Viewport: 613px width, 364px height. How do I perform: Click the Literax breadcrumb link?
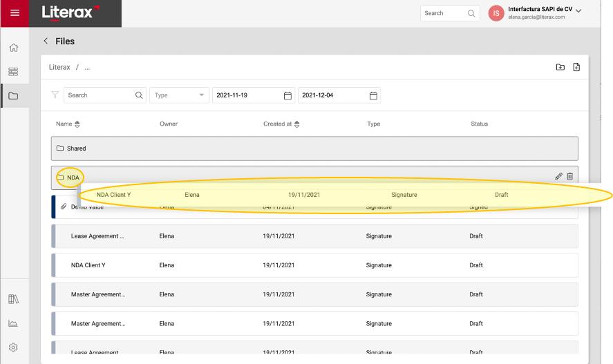pyautogui.click(x=59, y=67)
